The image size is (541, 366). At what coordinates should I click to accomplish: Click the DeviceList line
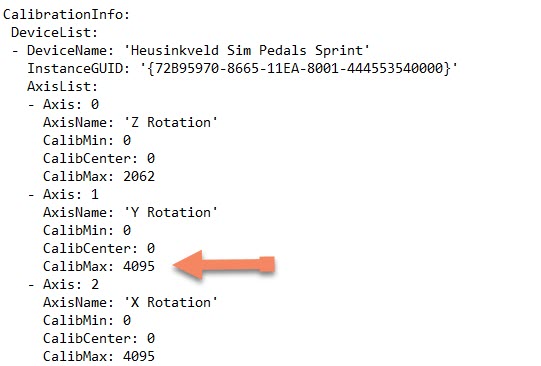click(55, 32)
